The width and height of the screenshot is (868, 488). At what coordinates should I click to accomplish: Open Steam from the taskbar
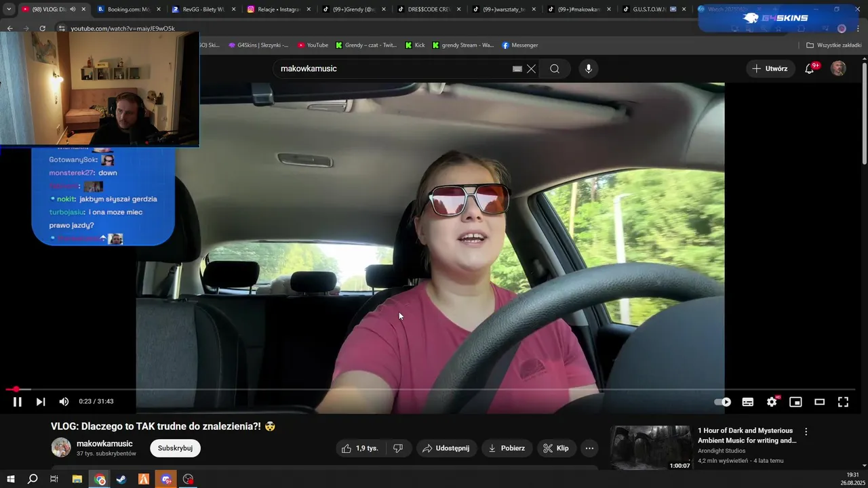[x=121, y=479]
